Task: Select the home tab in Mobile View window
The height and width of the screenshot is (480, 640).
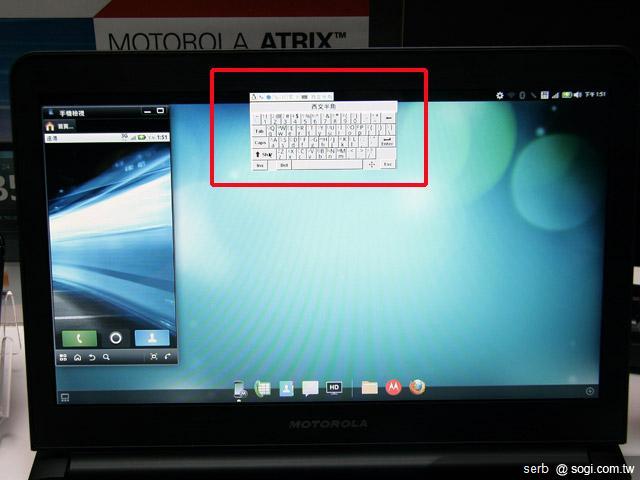Action: tap(60, 126)
